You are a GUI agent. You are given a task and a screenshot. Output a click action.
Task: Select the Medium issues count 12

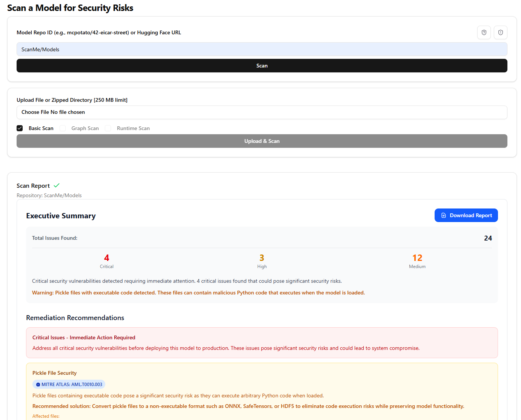(x=417, y=258)
